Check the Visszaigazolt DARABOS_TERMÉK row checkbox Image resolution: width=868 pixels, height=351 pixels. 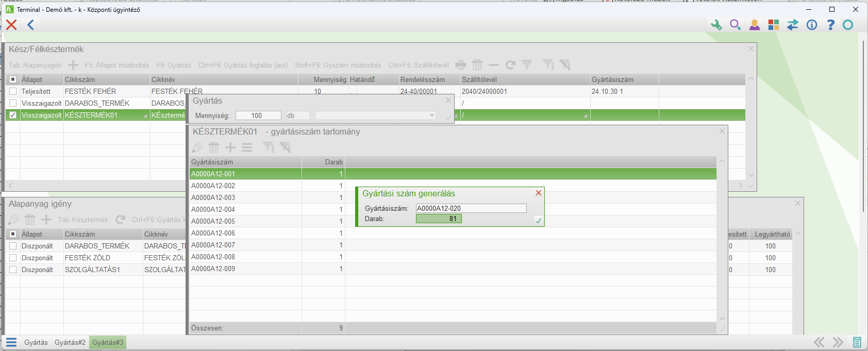pos(13,103)
